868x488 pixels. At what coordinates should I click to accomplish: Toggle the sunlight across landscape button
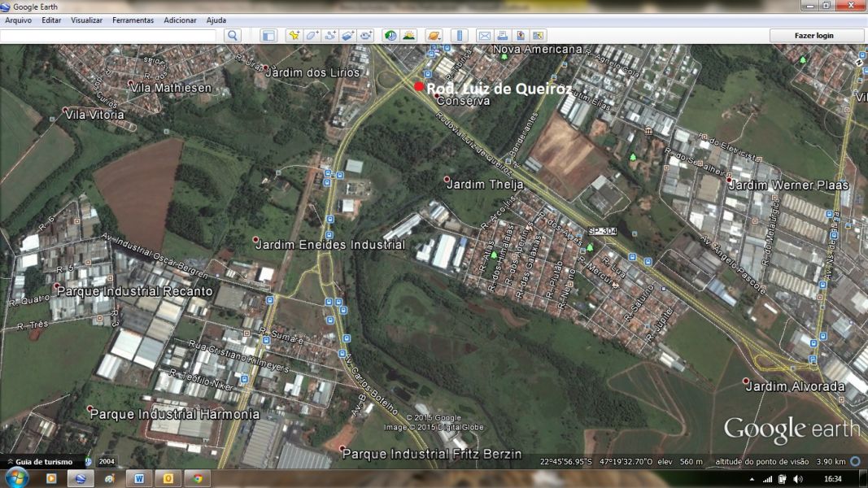coord(408,36)
